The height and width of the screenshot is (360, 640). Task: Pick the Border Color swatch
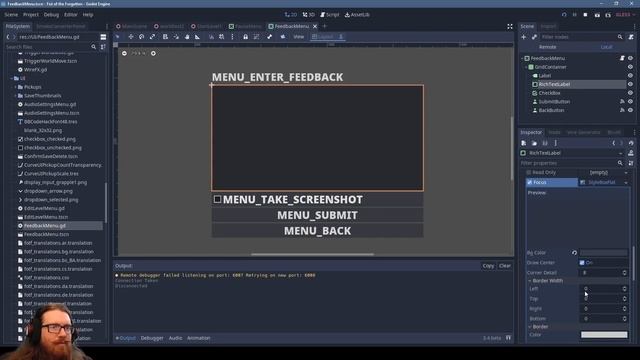coord(604,335)
